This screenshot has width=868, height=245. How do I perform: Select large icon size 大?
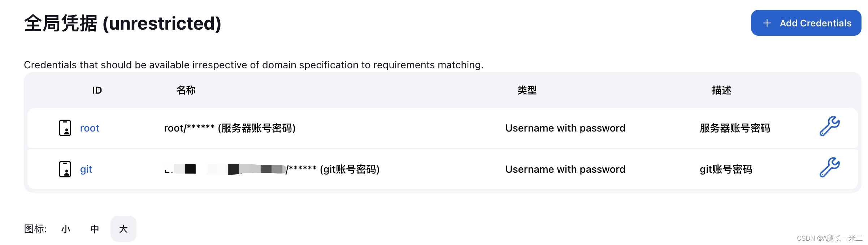click(123, 229)
